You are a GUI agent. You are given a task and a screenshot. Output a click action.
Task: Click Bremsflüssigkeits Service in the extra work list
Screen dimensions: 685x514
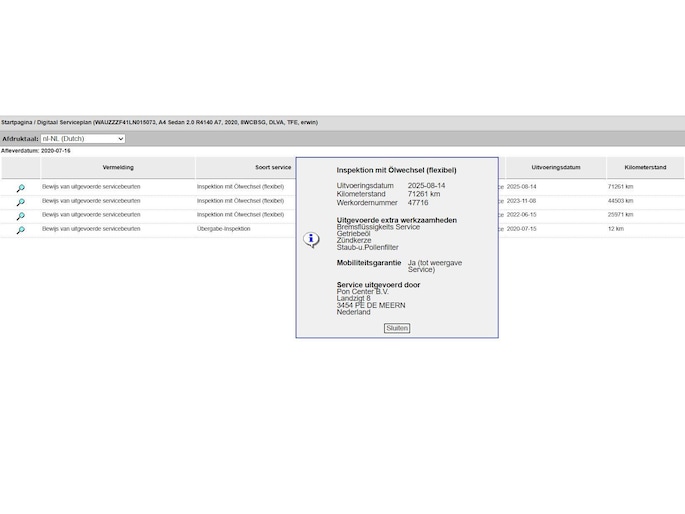(x=378, y=227)
